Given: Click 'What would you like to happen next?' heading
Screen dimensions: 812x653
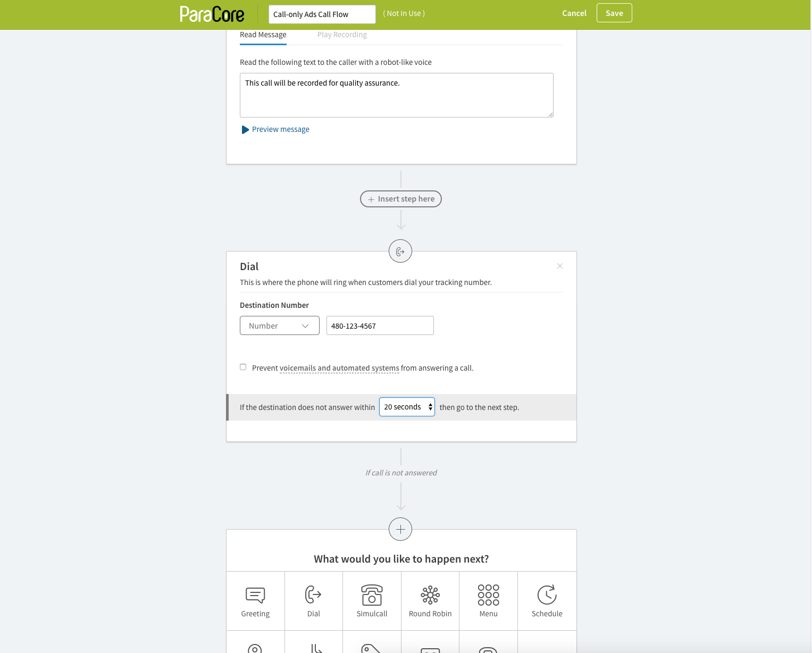Looking at the screenshot, I should (x=401, y=559).
